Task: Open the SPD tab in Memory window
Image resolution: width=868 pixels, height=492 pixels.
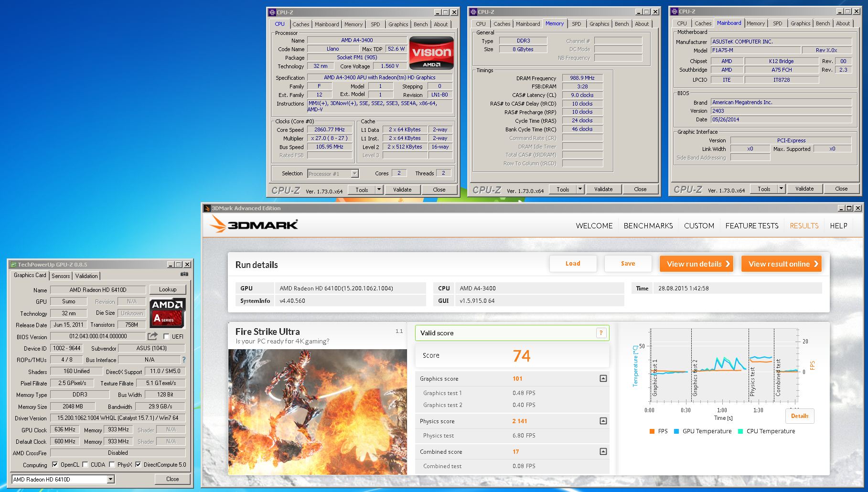Action: [x=577, y=24]
